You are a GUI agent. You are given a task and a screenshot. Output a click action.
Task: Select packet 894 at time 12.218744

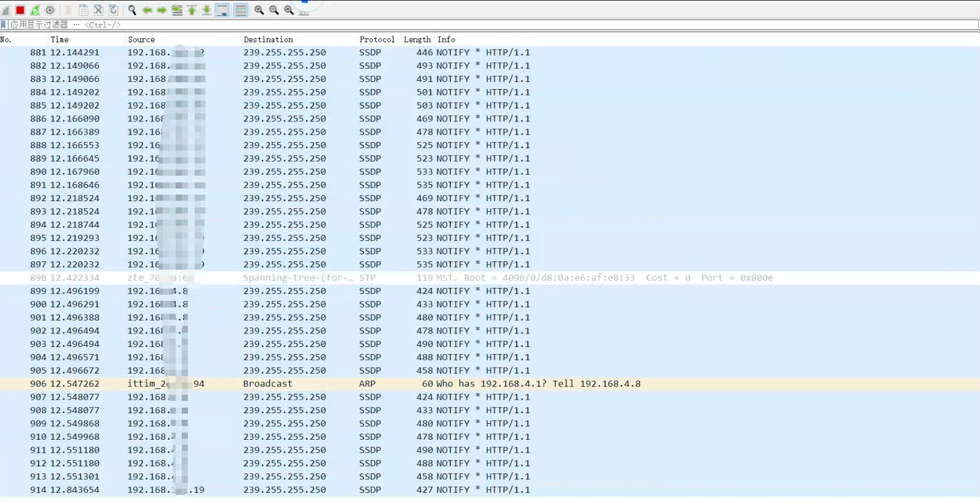pos(490,225)
